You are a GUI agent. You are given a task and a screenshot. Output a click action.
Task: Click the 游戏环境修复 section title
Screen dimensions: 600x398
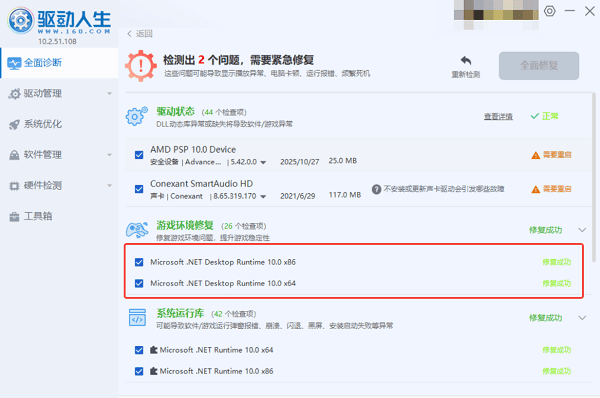[185, 225]
